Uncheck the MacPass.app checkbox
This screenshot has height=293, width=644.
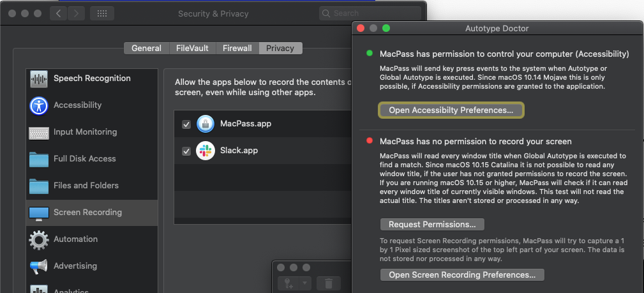186,124
